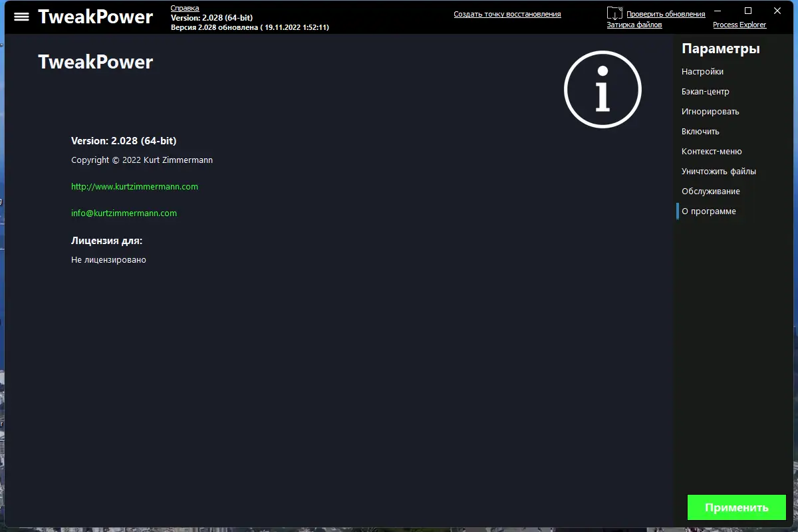Select Настройки in the Параметры menu
798x532 pixels.
click(702, 72)
